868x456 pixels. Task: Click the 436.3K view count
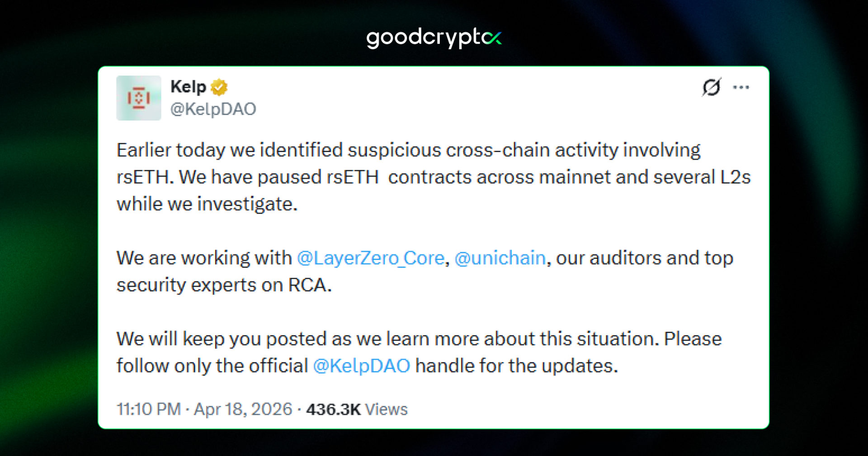coord(333,409)
